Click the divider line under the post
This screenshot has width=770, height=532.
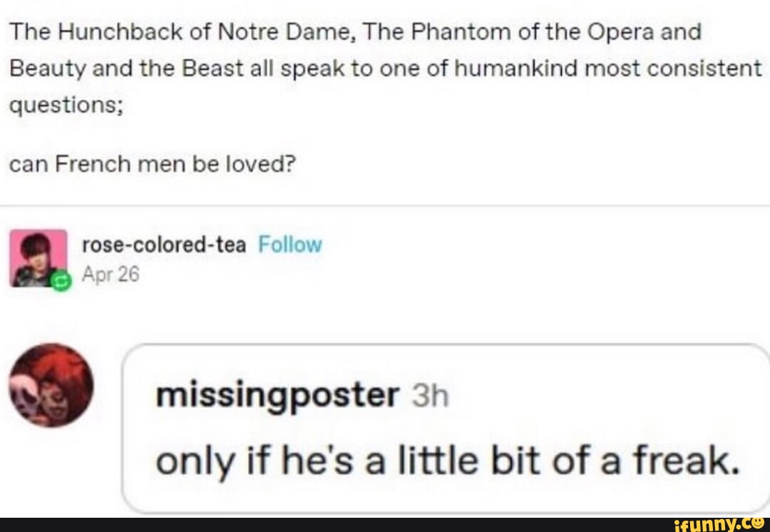click(x=385, y=205)
